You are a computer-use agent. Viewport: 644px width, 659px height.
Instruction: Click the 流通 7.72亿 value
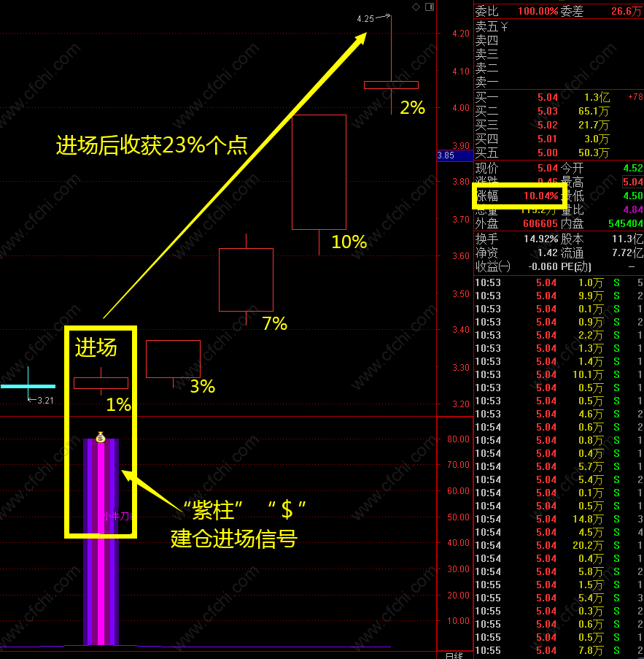pyautogui.click(x=628, y=253)
